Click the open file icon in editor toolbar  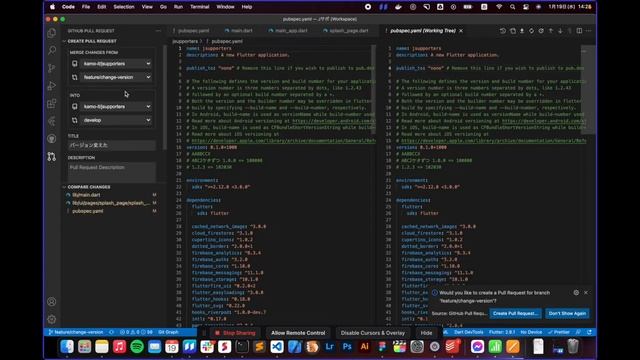pyautogui.click(x=513, y=31)
